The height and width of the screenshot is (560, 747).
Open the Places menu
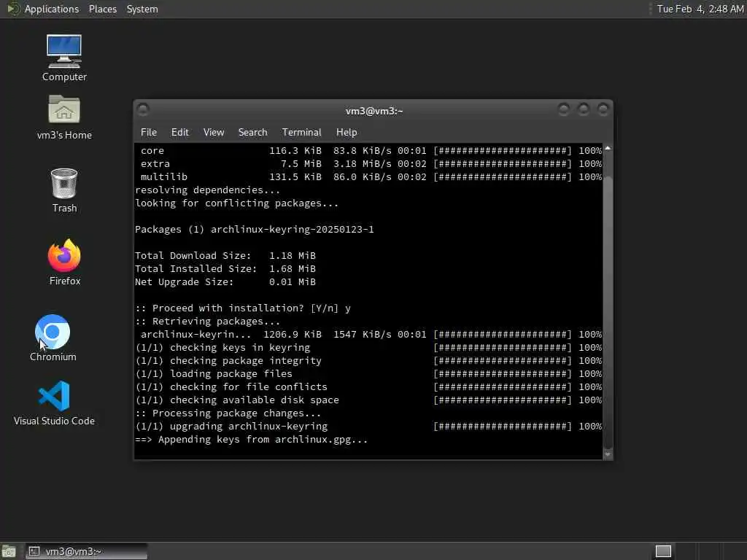pyautogui.click(x=102, y=9)
